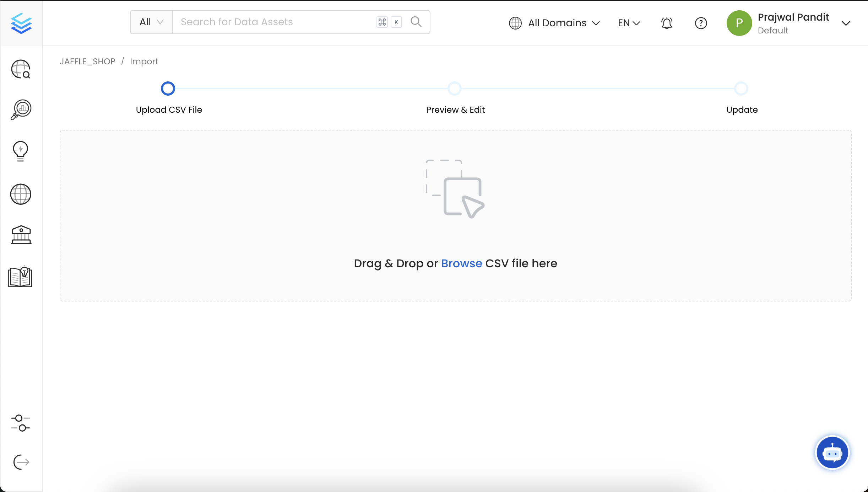Screen dimensions: 868x492
Task: Open the 'All' asset type filter dropdown
Action: (x=151, y=22)
